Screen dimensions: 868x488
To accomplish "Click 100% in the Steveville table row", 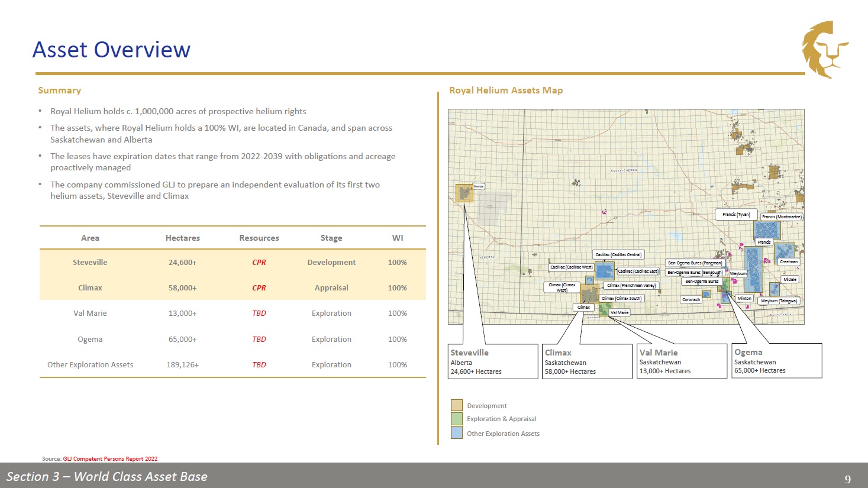I will (398, 262).
